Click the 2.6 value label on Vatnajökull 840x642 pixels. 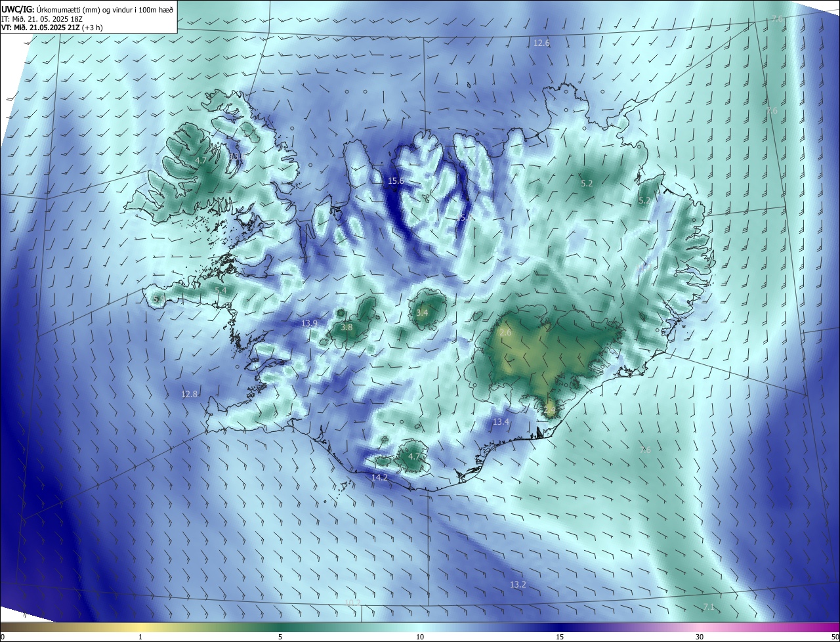pyautogui.click(x=505, y=333)
